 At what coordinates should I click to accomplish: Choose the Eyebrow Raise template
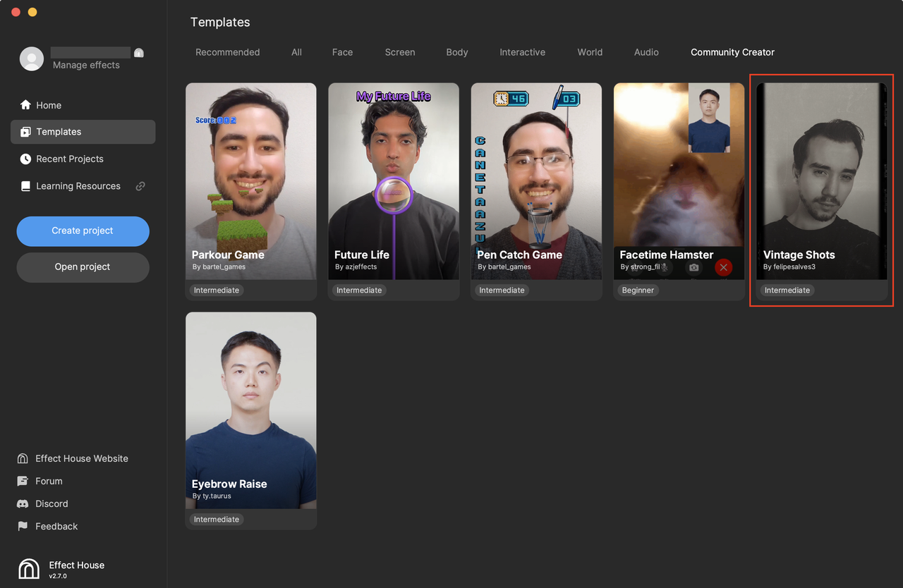(x=251, y=421)
